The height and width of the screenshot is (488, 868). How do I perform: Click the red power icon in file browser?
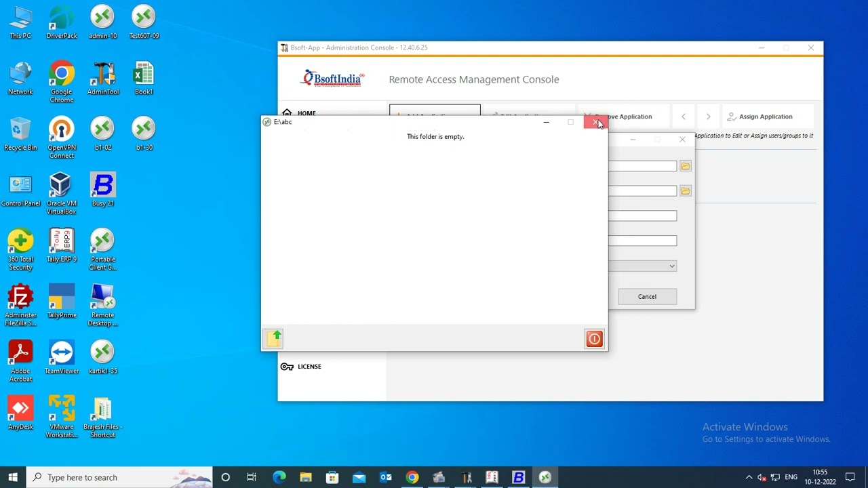[594, 339]
